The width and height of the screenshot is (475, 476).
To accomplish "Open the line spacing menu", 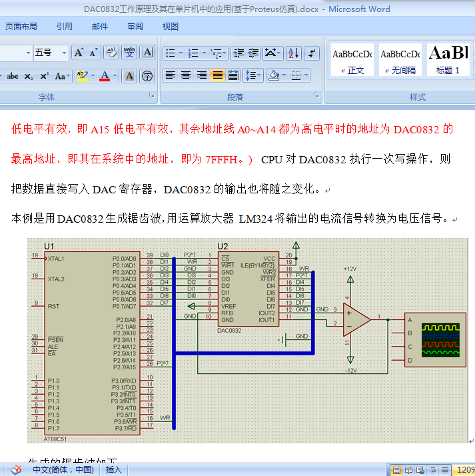I will coord(253,75).
